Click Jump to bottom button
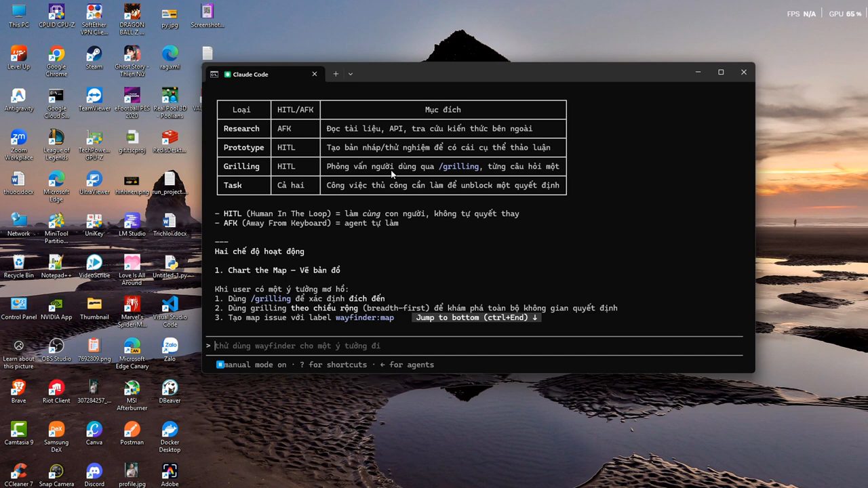The height and width of the screenshot is (488, 868). pyautogui.click(x=477, y=317)
